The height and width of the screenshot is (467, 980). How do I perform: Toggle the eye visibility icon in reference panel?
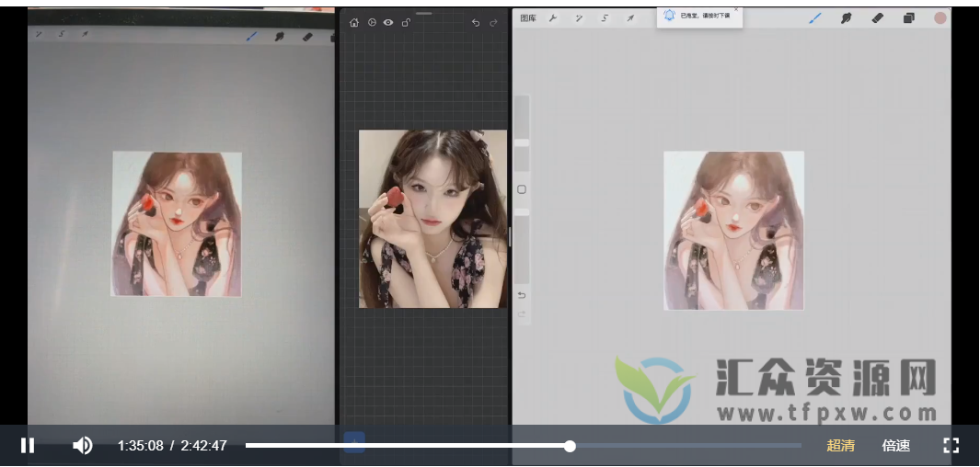[x=388, y=23]
